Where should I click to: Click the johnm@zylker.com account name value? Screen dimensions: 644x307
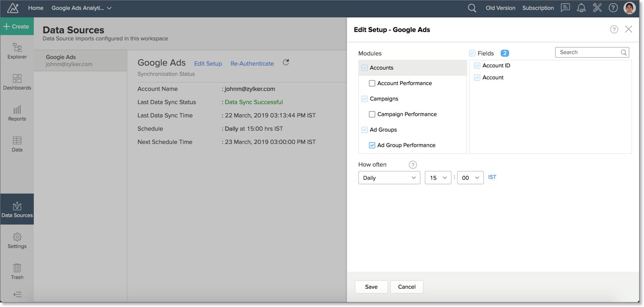click(x=250, y=89)
